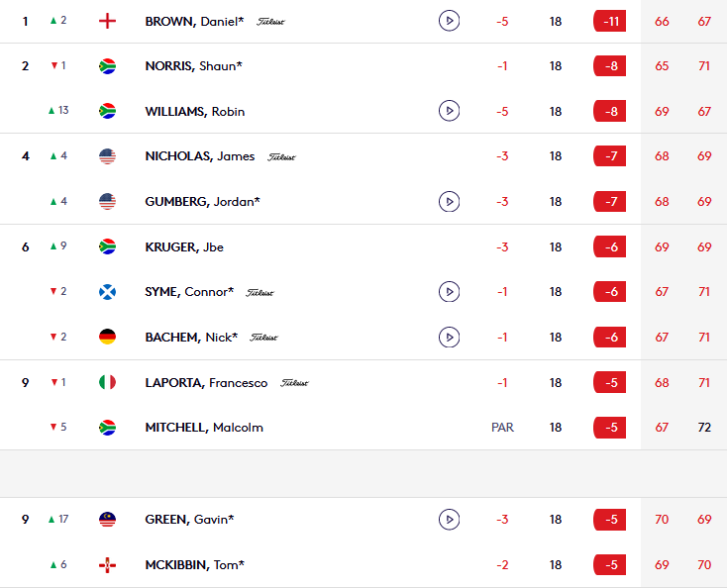Click the German flag for Nick Bachem
Viewport: 727px width, 588px height.
(x=107, y=337)
